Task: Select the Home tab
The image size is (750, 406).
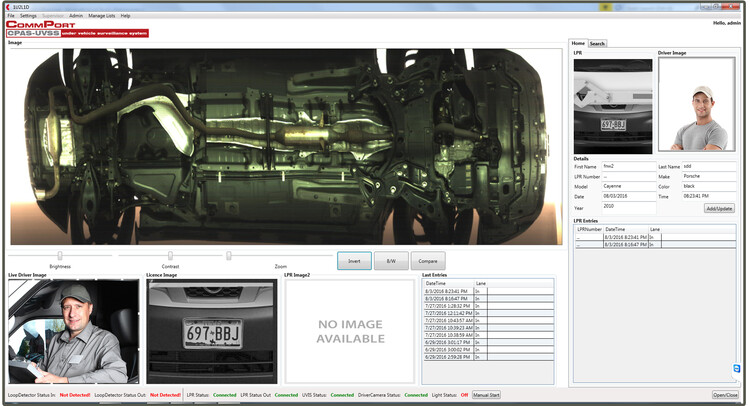Action: click(x=578, y=43)
